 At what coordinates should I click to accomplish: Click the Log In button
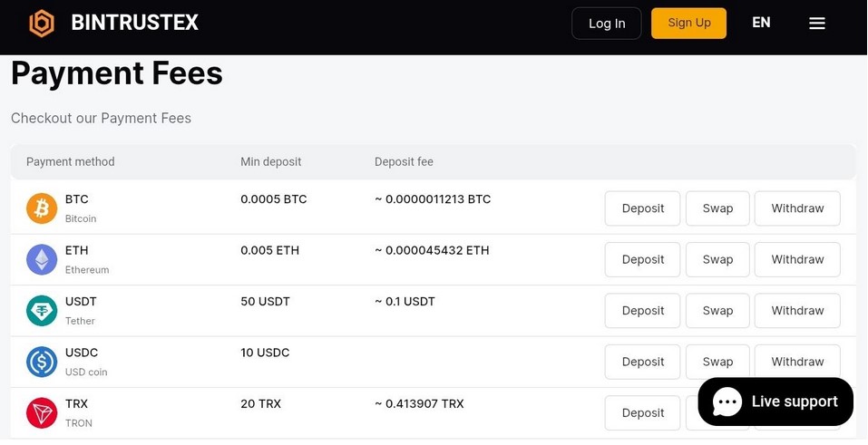(x=607, y=24)
